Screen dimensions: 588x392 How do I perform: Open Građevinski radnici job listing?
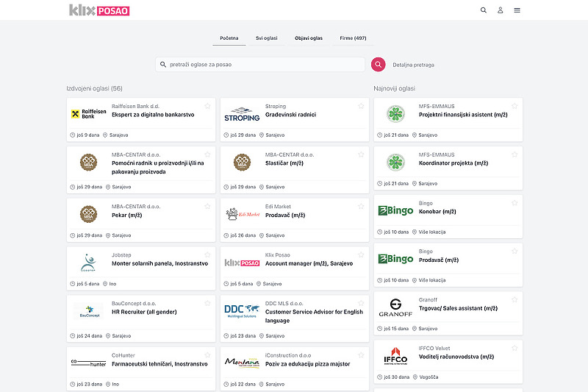pos(290,115)
